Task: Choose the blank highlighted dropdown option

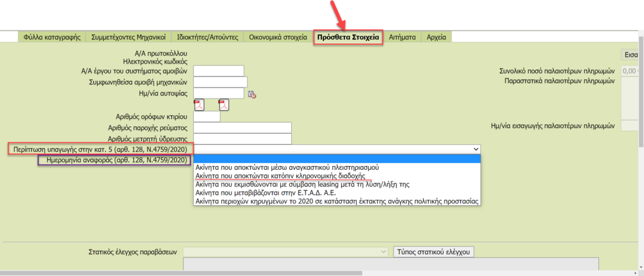Action: (x=337, y=159)
